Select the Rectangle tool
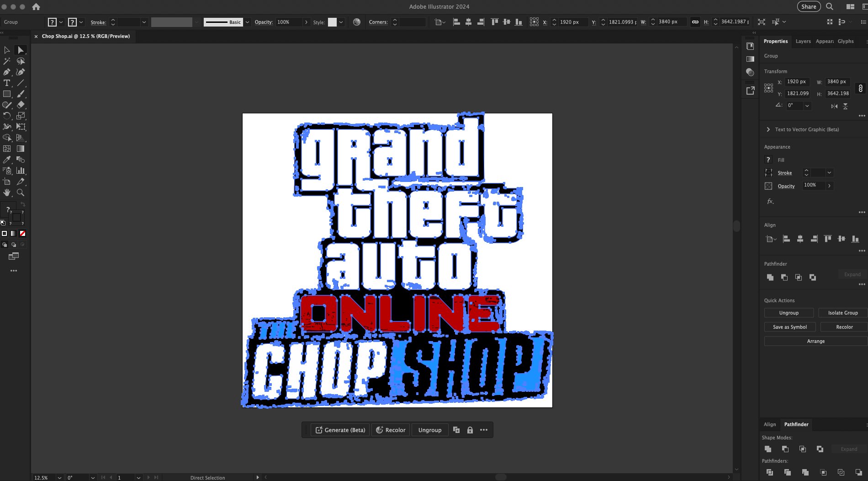The width and height of the screenshot is (868, 481). pyautogui.click(x=7, y=94)
